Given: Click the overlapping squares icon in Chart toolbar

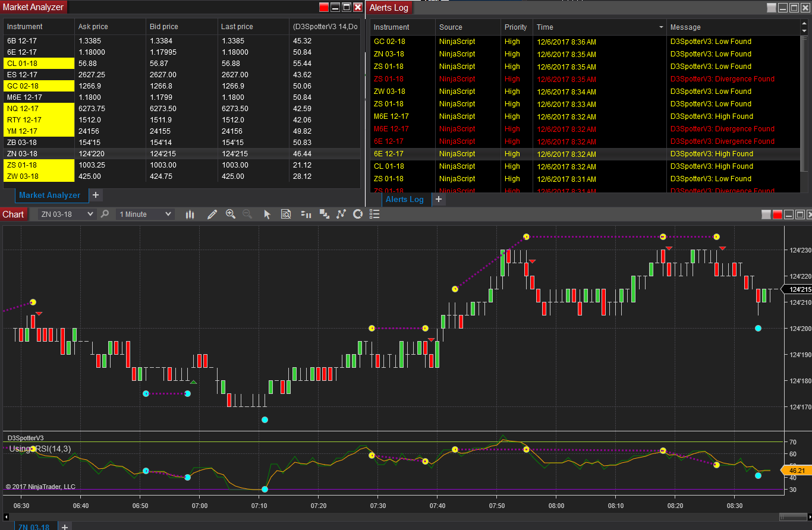Looking at the screenshot, I should point(325,214).
